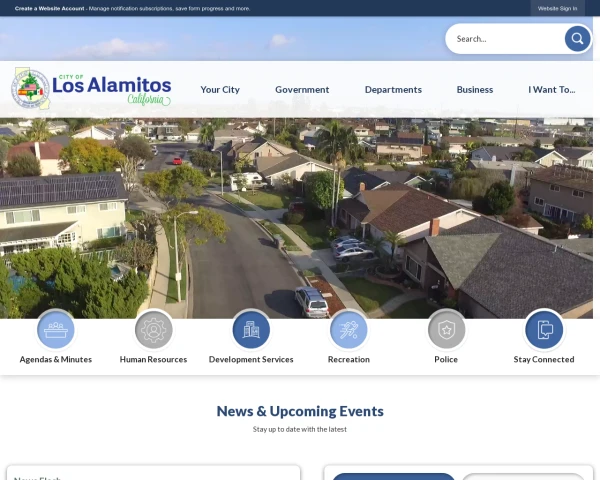Click the Create a Website Account link
This screenshot has height=480, width=600.
[50, 8]
